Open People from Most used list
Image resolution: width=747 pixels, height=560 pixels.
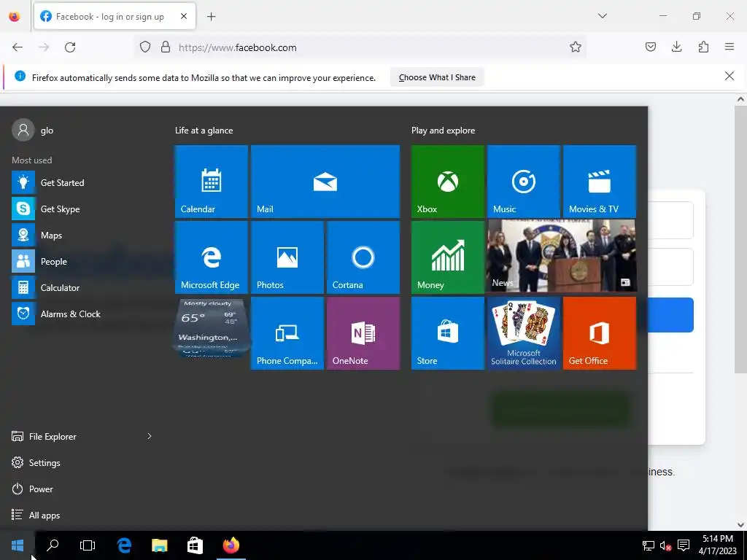click(81, 262)
